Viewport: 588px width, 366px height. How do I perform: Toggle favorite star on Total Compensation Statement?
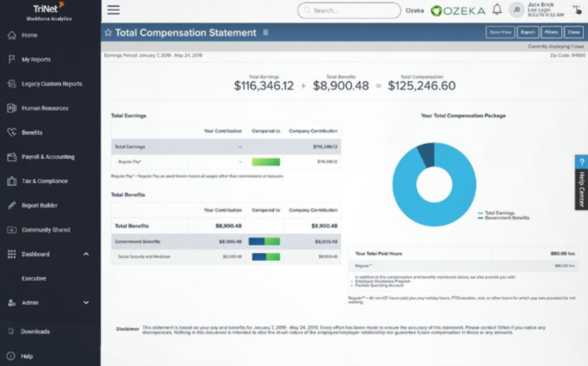coord(108,32)
